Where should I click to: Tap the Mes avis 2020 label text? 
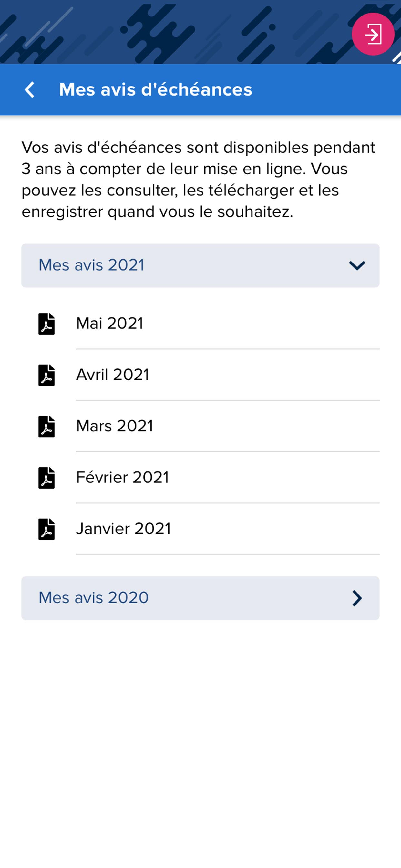(94, 598)
